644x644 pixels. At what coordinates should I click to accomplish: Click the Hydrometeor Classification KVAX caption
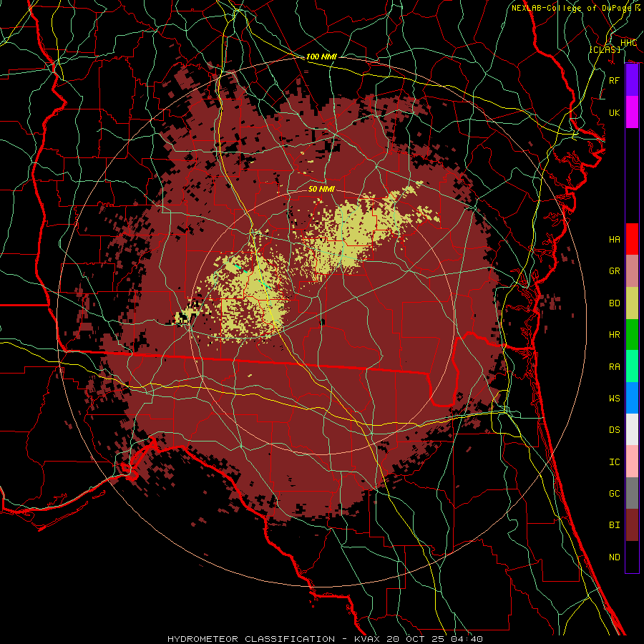coord(325,639)
